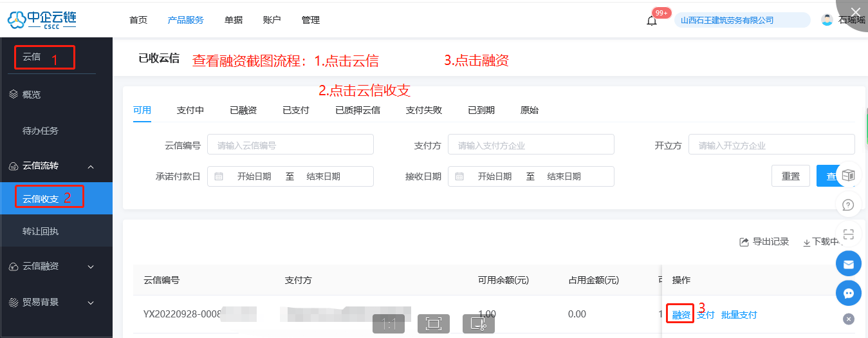Focus the 开立方 enterprise input field
This screenshot has width=868, height=338.
(771, 146)
